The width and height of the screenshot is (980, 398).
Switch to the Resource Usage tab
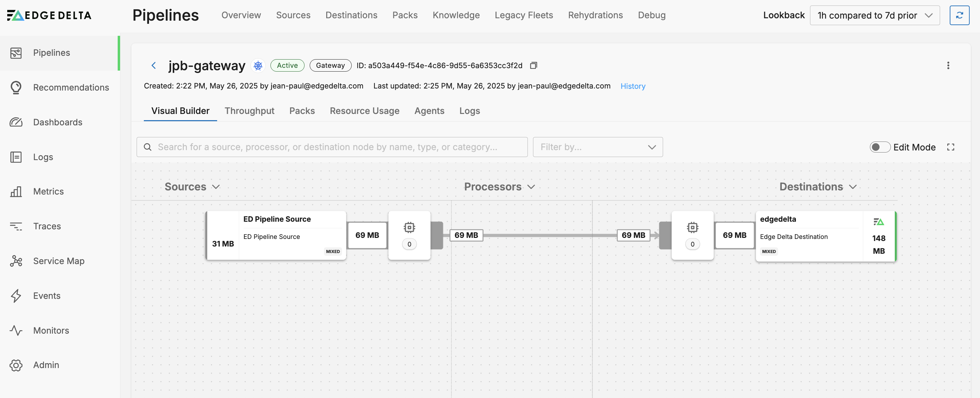[x=364, y=111]
